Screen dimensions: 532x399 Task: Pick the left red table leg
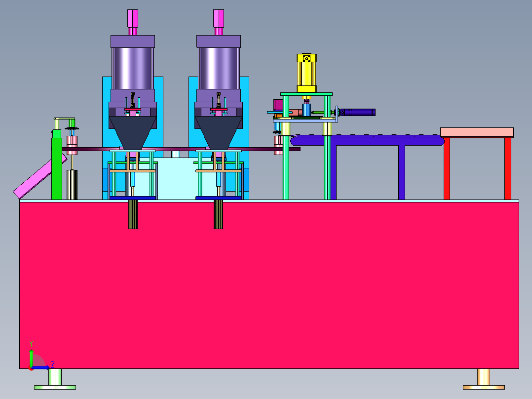[x=447, y=168]
